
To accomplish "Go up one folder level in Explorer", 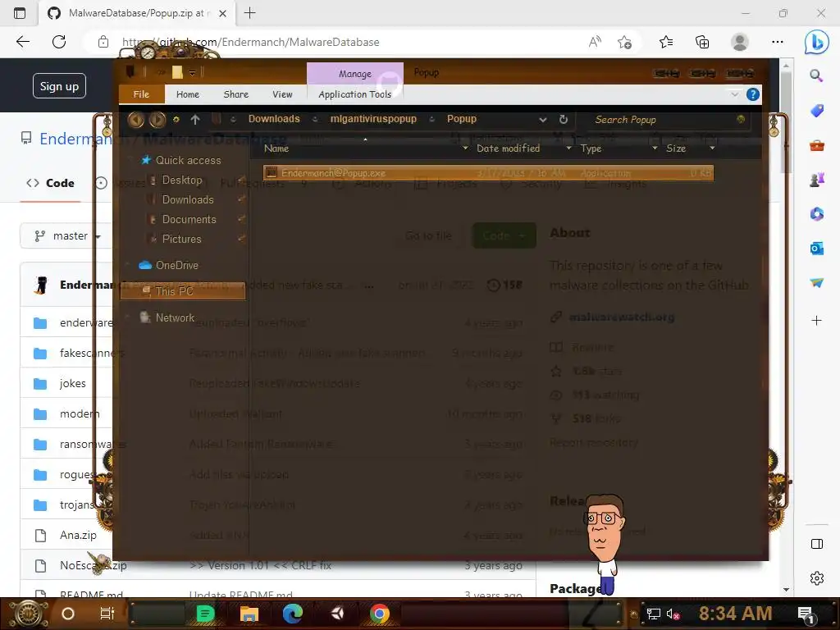I will pos(195,120).
